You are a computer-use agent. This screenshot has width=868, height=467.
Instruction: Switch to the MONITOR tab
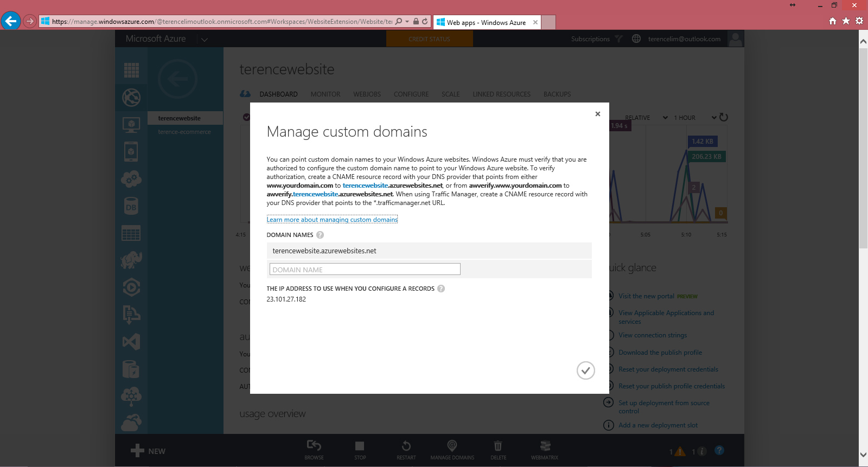point(325,94)
